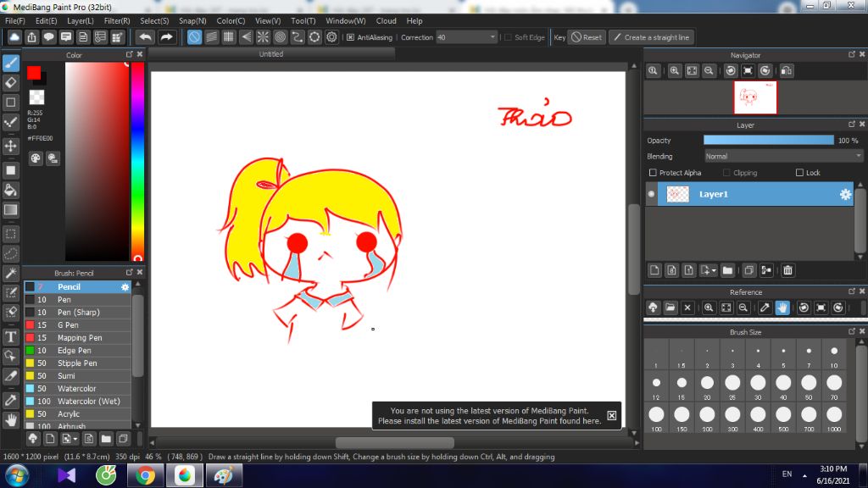Viewport: 868px width, 488px height.
Task: Enable radial snap guide
Action: (x=263, y=37)
